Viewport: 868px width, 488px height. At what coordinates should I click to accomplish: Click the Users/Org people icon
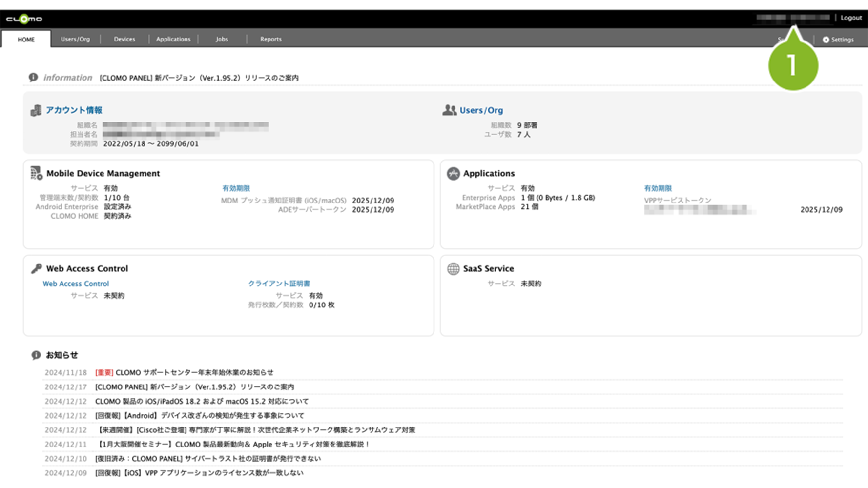pos(449,110)
